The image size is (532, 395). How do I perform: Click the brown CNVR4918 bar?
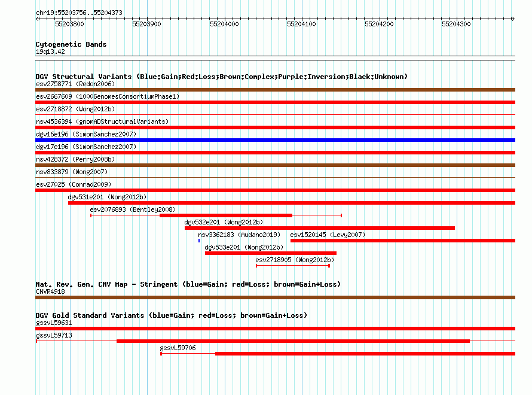tap(275, 297)
